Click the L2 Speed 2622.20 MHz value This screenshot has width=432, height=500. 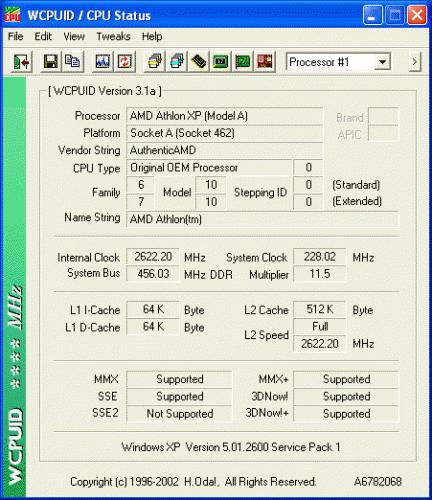(x=320, y=344)
